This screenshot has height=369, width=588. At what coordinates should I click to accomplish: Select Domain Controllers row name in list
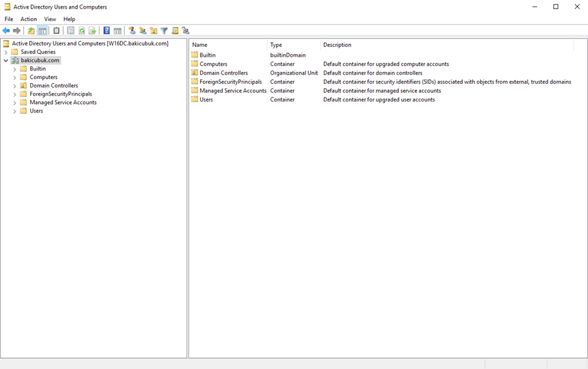pyautogui.click(x=223, y=73)
